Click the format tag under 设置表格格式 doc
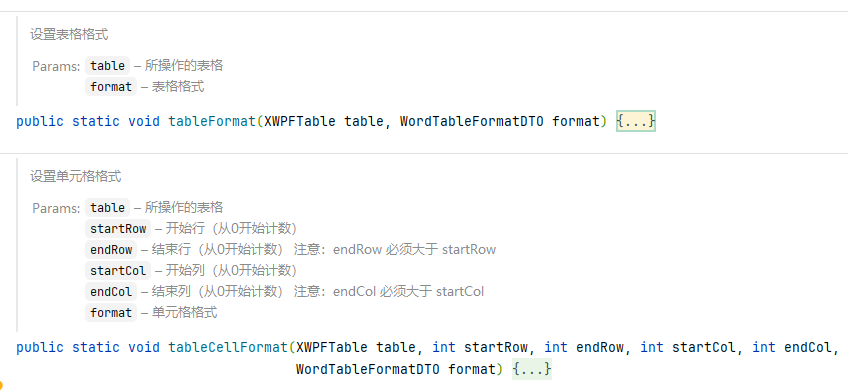Screen dimensions: 848x390 [x=111, y=87]
